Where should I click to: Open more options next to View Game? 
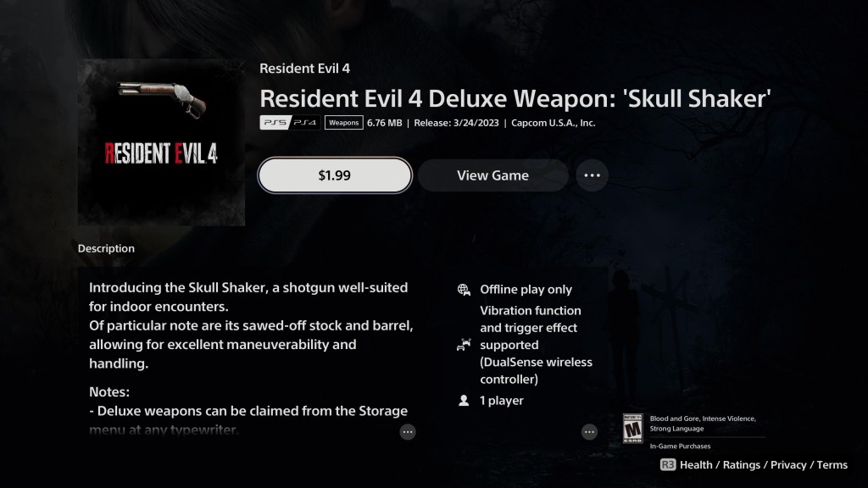tap(592, 175)
